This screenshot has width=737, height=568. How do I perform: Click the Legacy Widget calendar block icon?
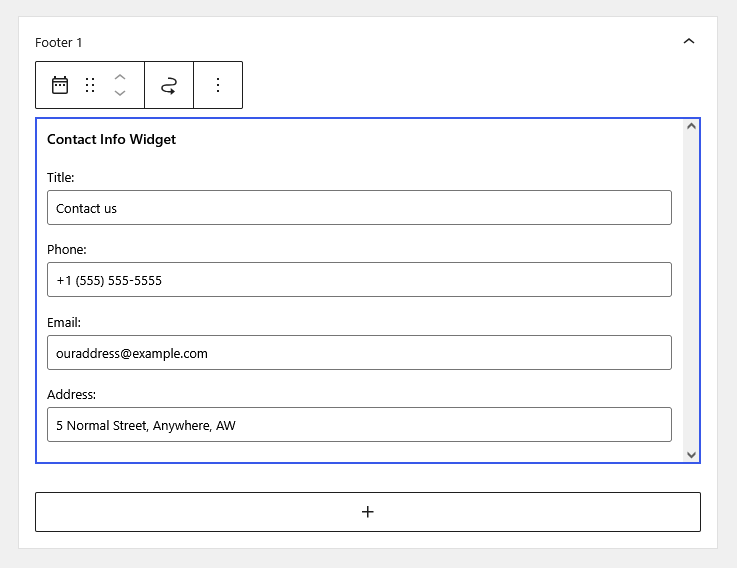pyautogui.click(x=60, y=85)
